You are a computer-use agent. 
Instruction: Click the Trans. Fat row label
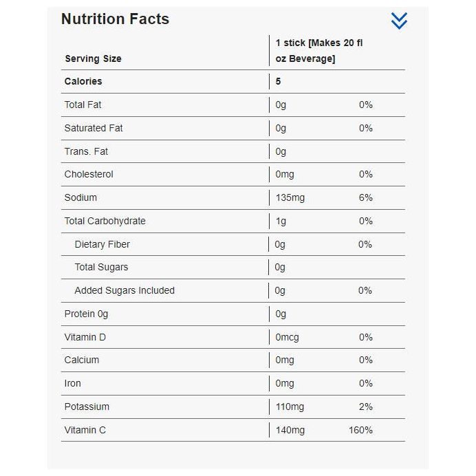tap(86, 151)
